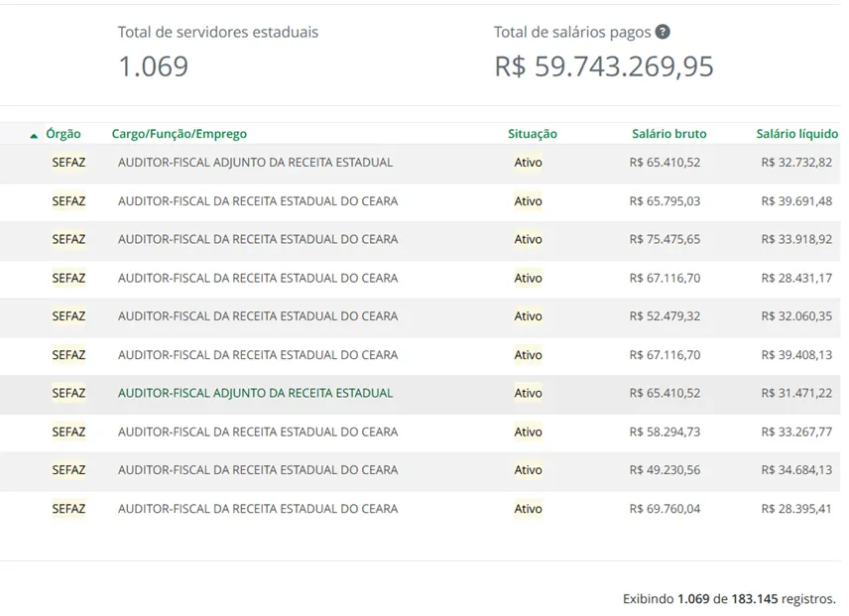This screenshot has width=849, height=616.
Task: Select the Ativo status badge in row one
Action: tap(528, 162)
